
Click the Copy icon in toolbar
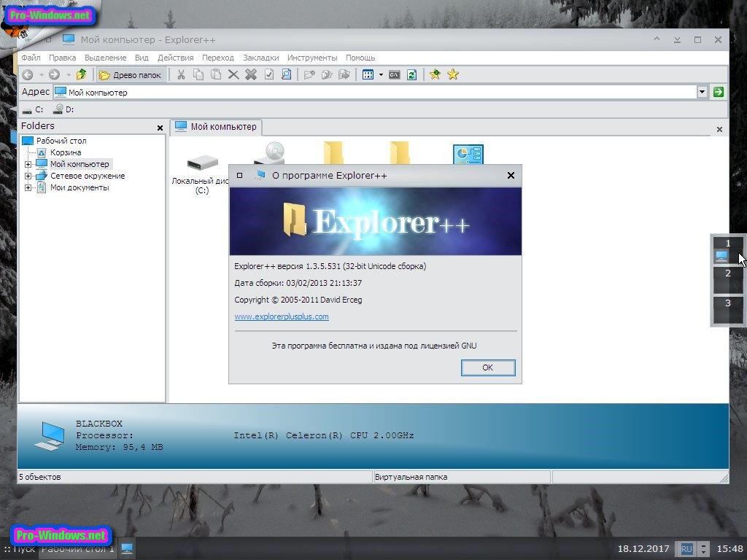(x=198, y=75)
